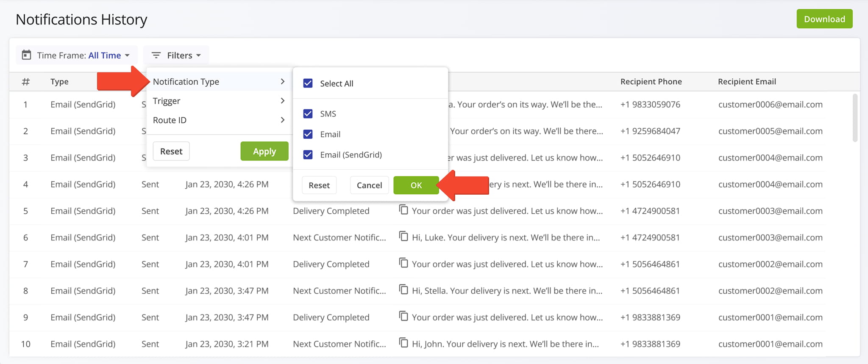
Task: Confirm selection with the OK button
Action: coord(416,185)
